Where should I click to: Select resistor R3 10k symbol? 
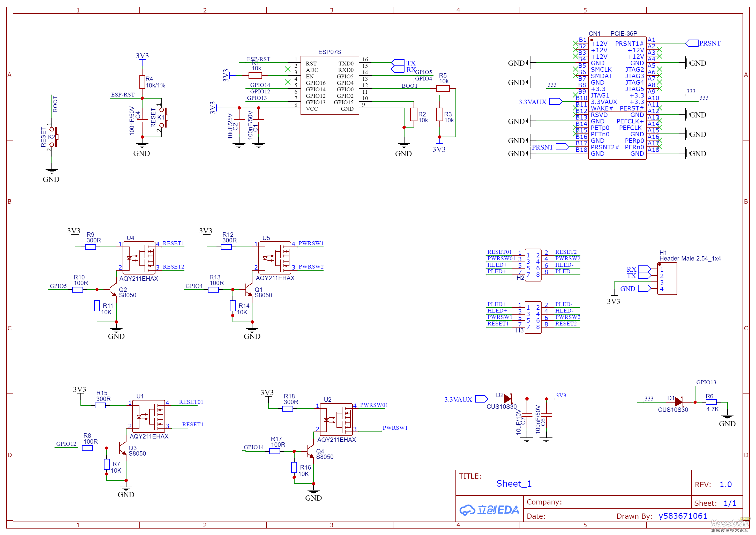(440, 114)
